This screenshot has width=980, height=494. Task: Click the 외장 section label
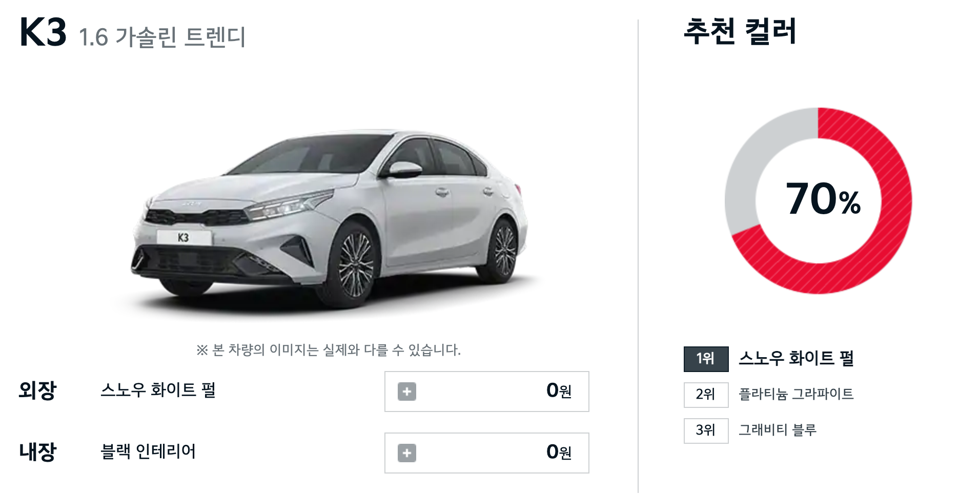tap(37, 390)
